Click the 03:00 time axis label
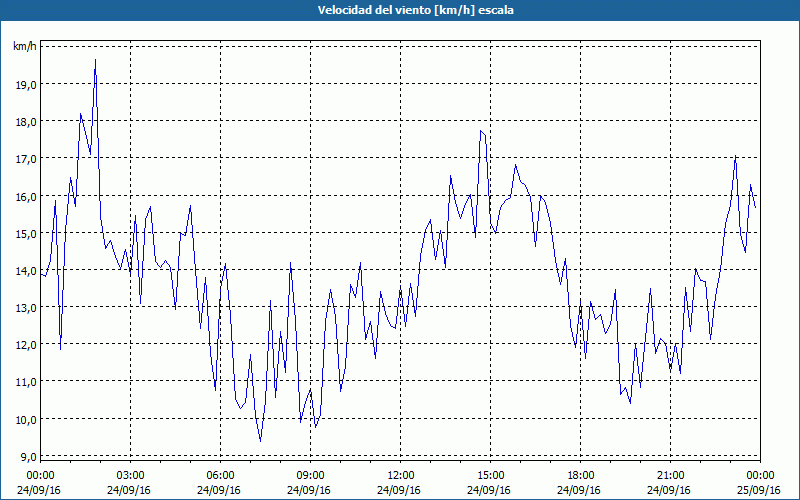The height and width of the screenshot is (500, 800). [x=130, y=476]
